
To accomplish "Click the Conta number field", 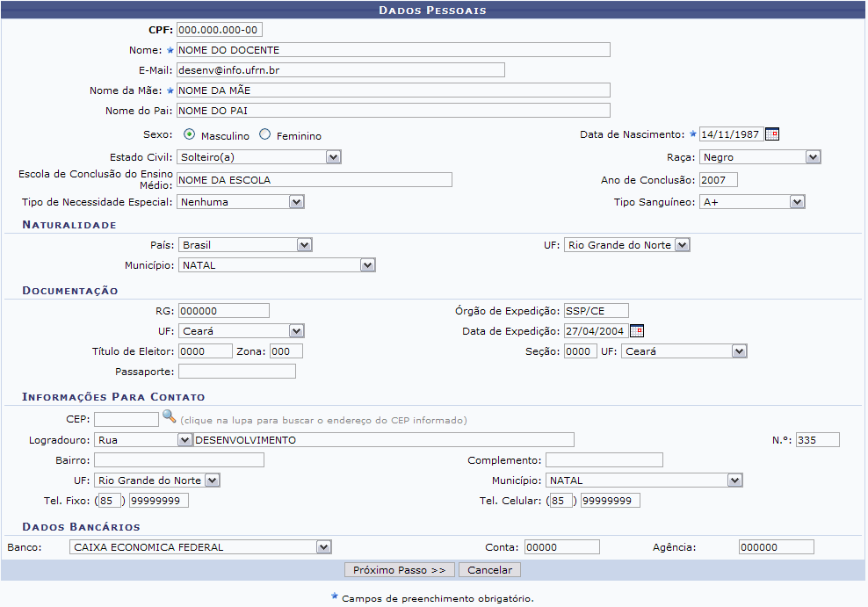I will [x=561, y=547].
